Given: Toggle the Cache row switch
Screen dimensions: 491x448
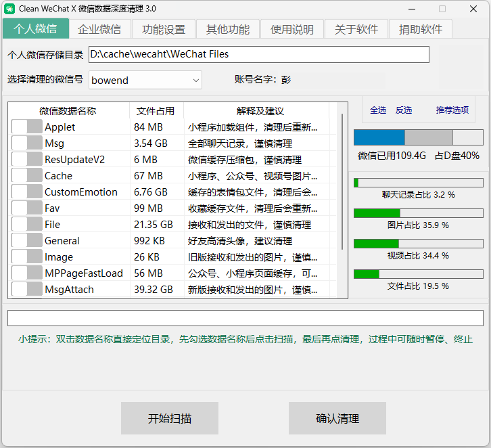Looking at the screenshot, I should tap(26, 176).
